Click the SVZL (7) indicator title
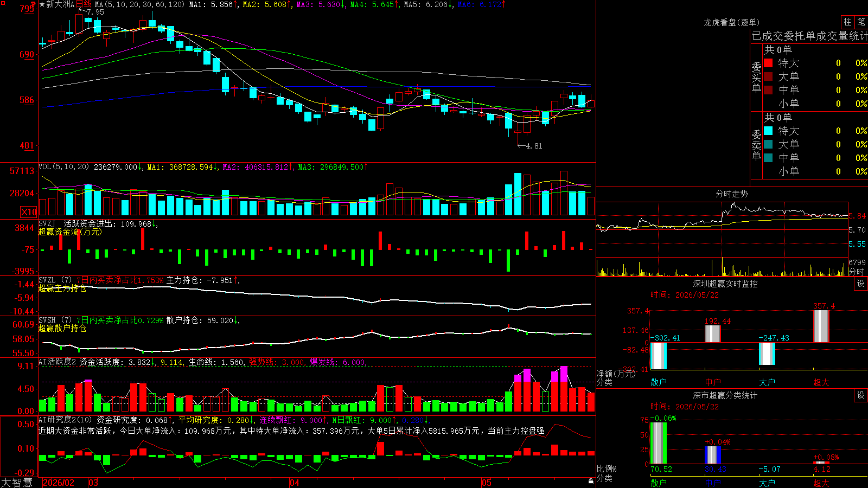The height and width of the screenshot is (488, 868). (55, 280)
